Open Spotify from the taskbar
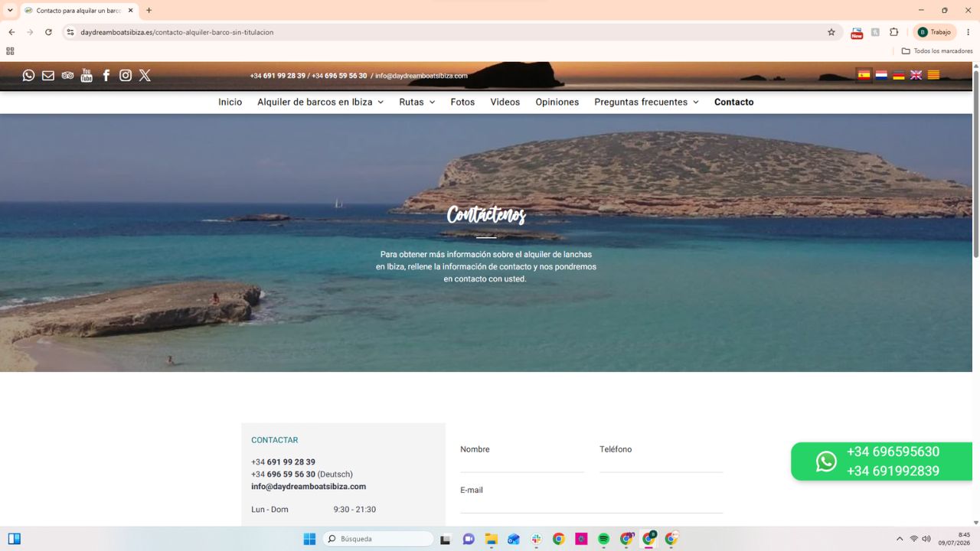 [603, 539]
